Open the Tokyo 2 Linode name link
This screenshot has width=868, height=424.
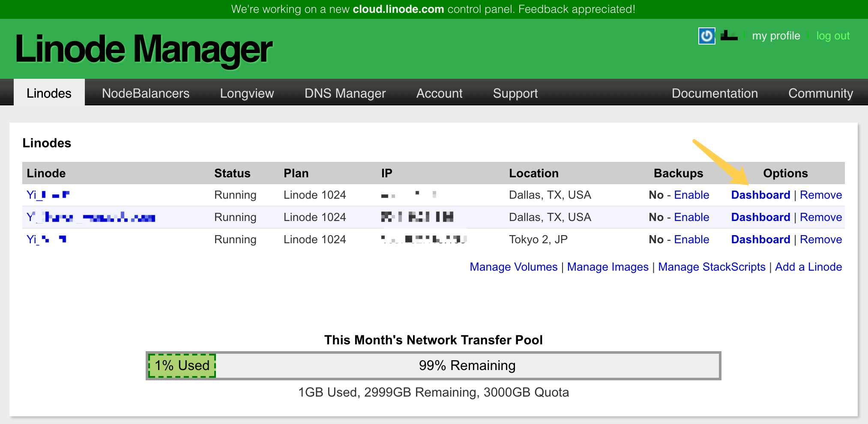click(x=46, y=239)
